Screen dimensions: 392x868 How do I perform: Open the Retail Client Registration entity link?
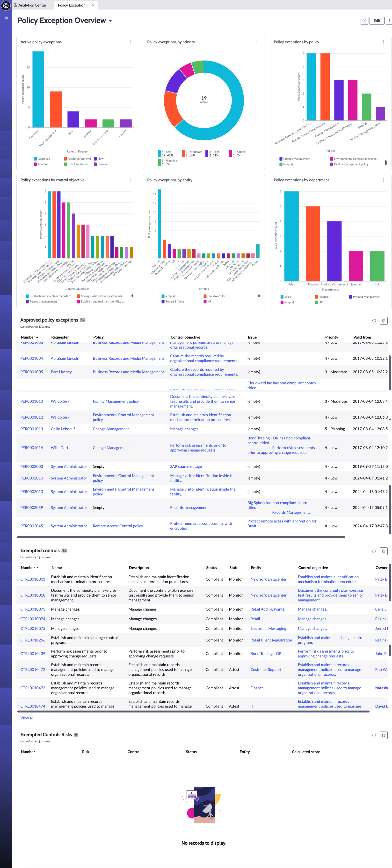[271, 640]
